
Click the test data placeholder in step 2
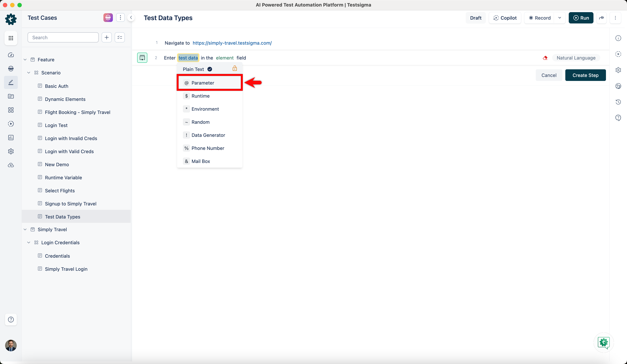pos(188,58)
